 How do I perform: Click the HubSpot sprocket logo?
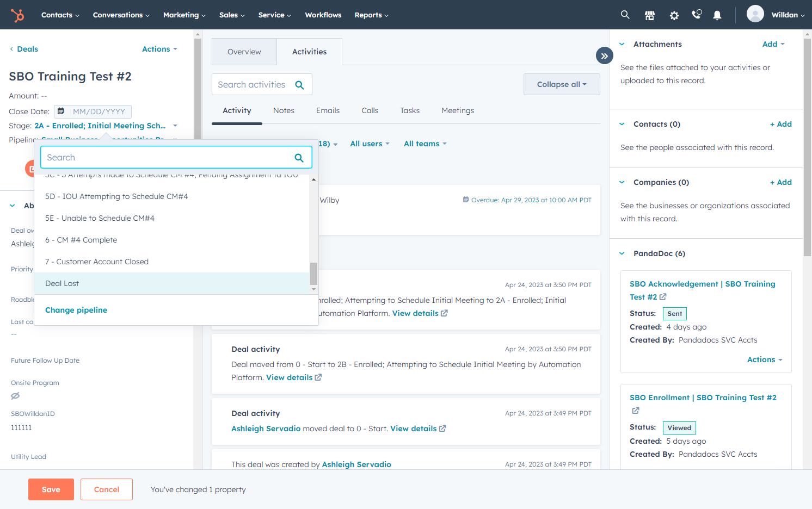click(17, 15)
